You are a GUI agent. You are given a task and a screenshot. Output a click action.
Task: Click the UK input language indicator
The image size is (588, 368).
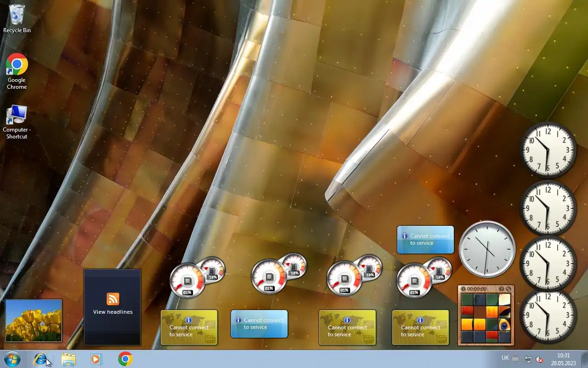(505, 358)
